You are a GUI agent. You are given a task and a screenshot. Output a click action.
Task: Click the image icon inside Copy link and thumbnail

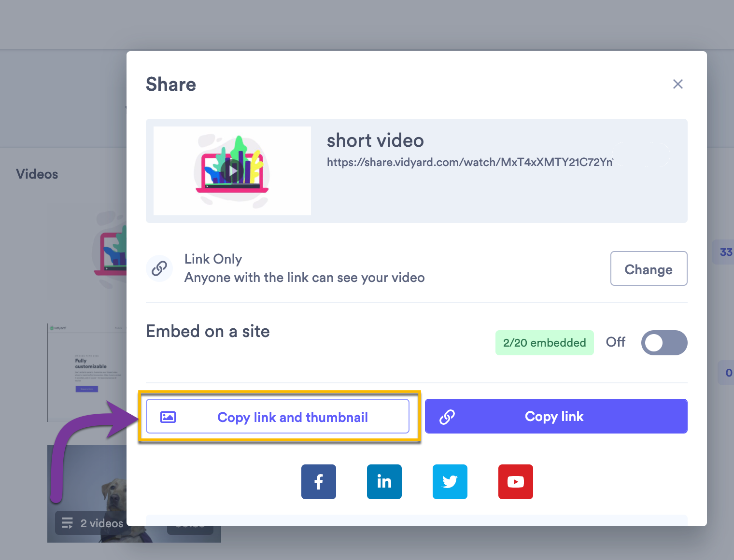(x=169, y=416)
